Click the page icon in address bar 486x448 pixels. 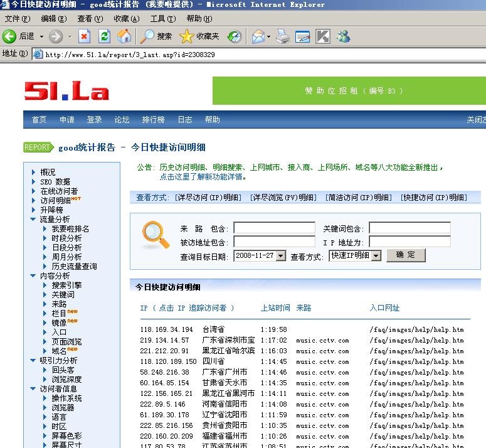[38, 54]
